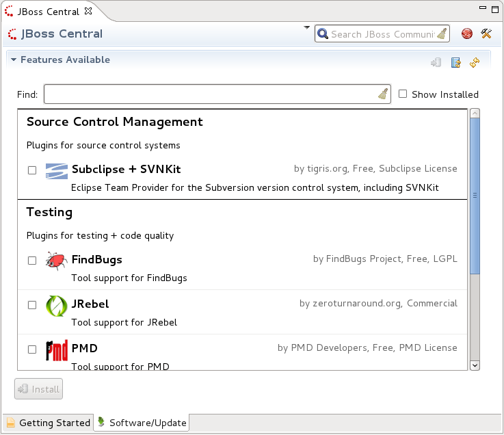The width and height of the screenshot is (504, 435).
Task: Click 'Plugins for source control systems' text
Action: coord(103,145)
